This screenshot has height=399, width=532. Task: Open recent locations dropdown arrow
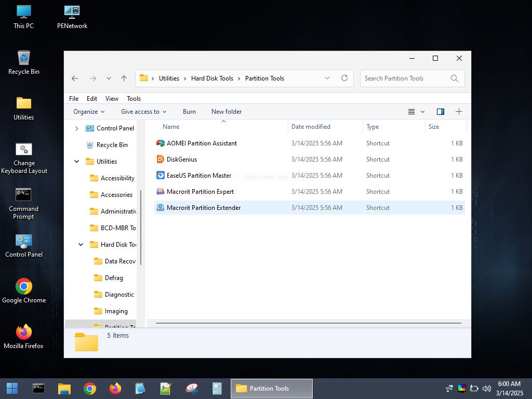(109, 78)
